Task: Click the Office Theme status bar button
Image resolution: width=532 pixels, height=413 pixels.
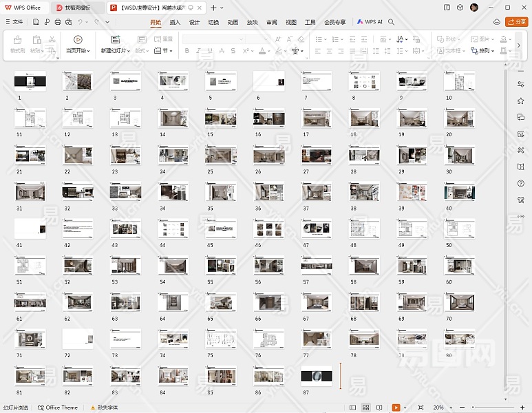Action: tap(58, 407)
